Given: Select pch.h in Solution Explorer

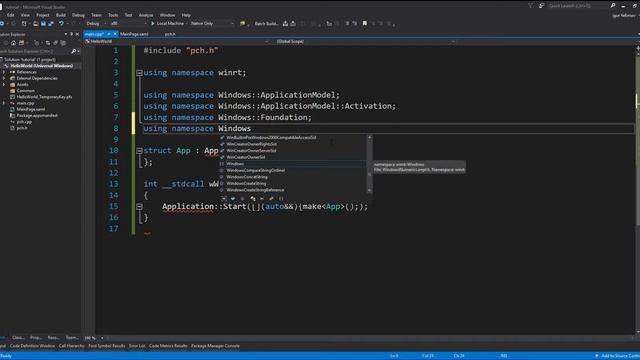Looking at the screenshot, I should pos(22,128).
